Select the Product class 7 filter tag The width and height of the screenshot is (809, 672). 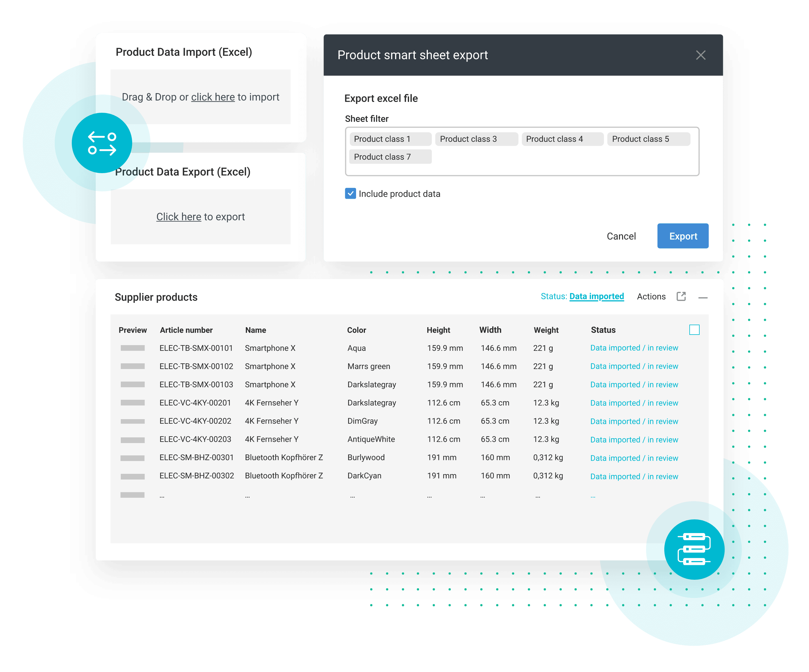[x=391, y=157]
